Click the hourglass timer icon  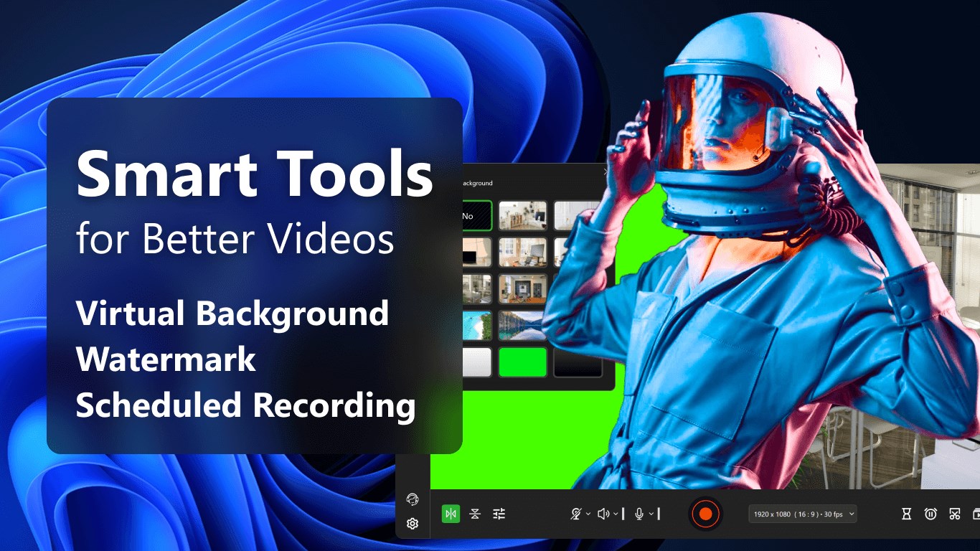[907, 514]
